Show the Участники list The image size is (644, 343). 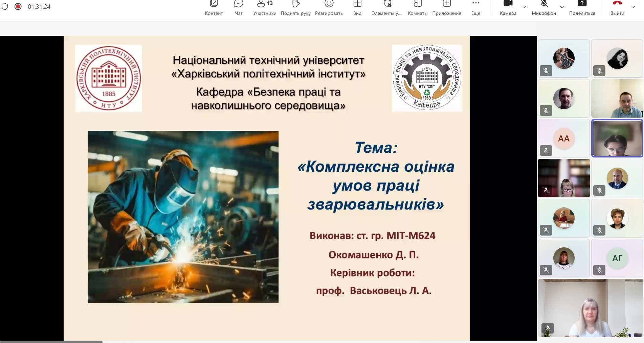(265, 8)
